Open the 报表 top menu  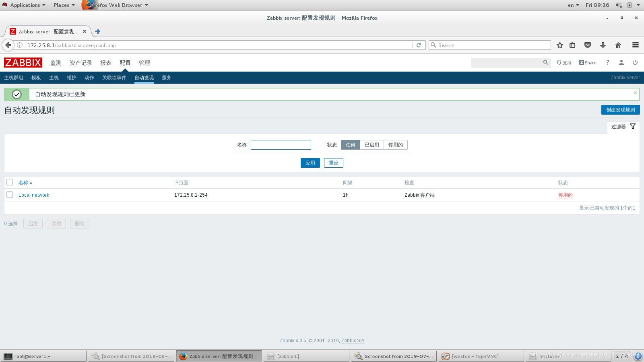(x=106, y=63)
